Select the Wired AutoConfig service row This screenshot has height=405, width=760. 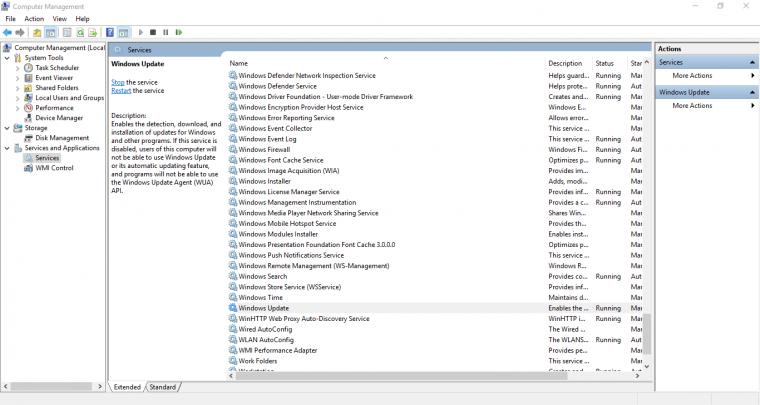pos(435,329)
